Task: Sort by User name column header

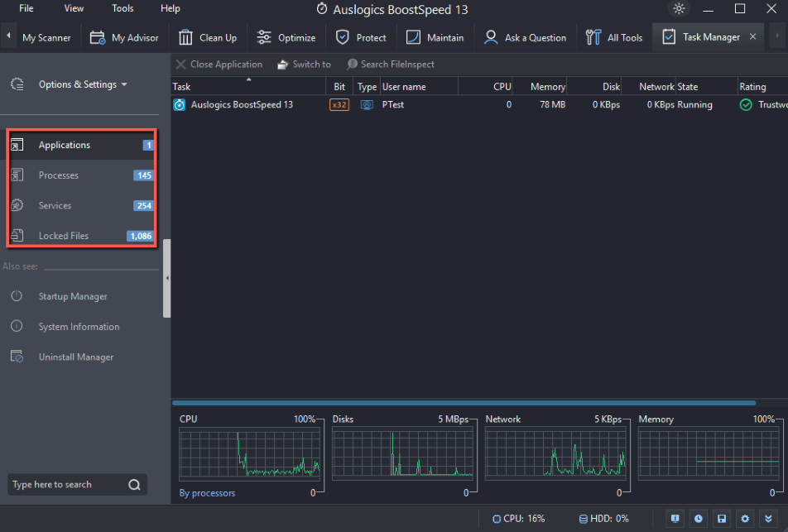Action: pos(419,86)
